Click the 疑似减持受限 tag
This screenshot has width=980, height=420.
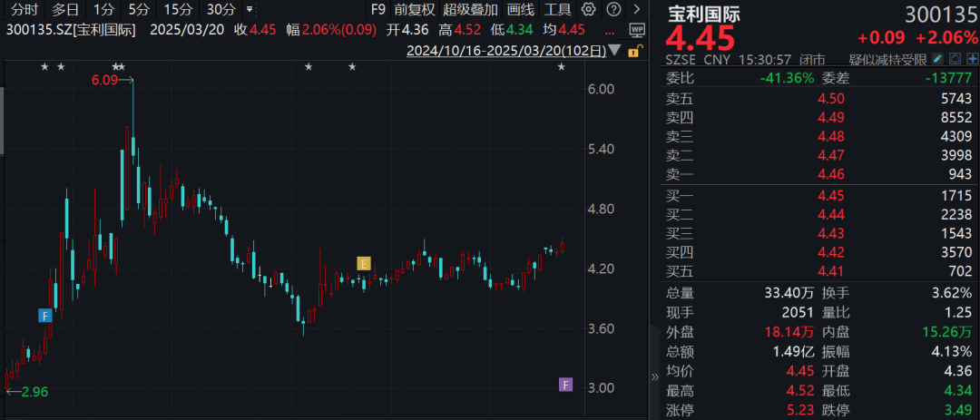(x=887, y=60)
